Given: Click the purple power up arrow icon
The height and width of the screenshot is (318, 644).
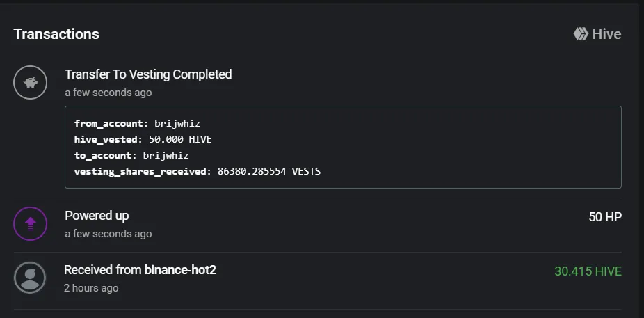Looking at the screenshot, I should point(31,223).
